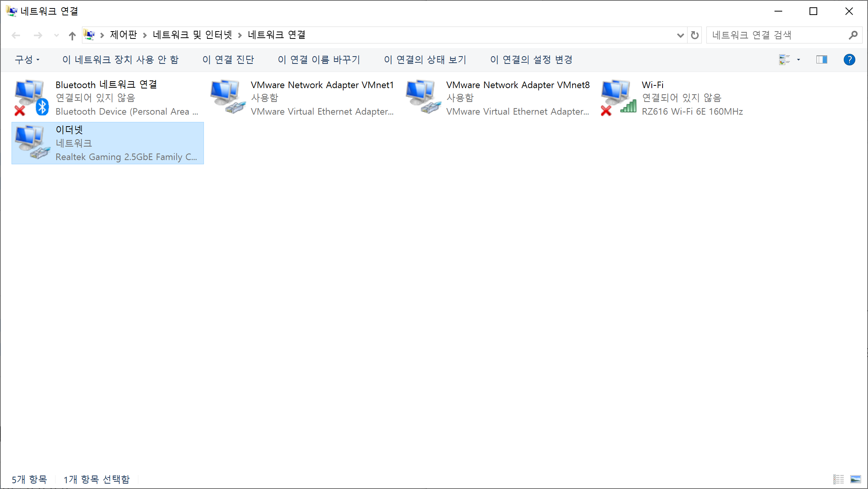Click the up one level arrow
This screenshot has width=868, height=489.
[72, 36]
